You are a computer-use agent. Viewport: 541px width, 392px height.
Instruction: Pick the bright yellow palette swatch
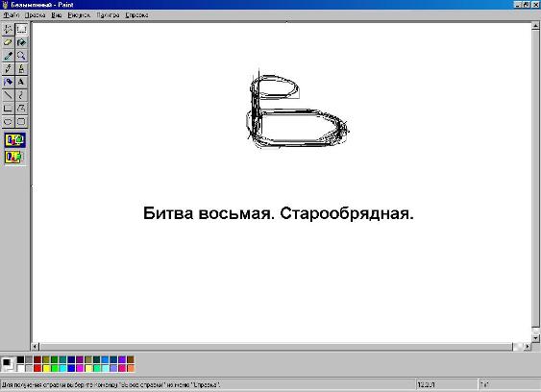[46, 368]
